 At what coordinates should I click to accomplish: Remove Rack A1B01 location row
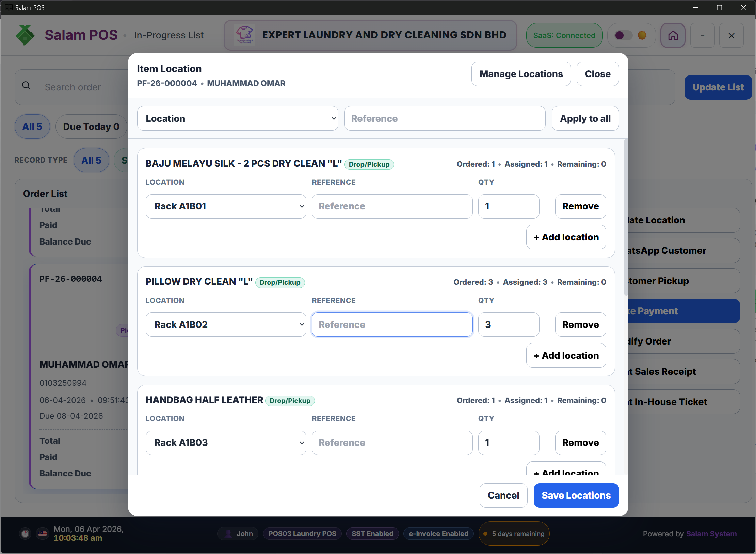click(x=580, y=206)
